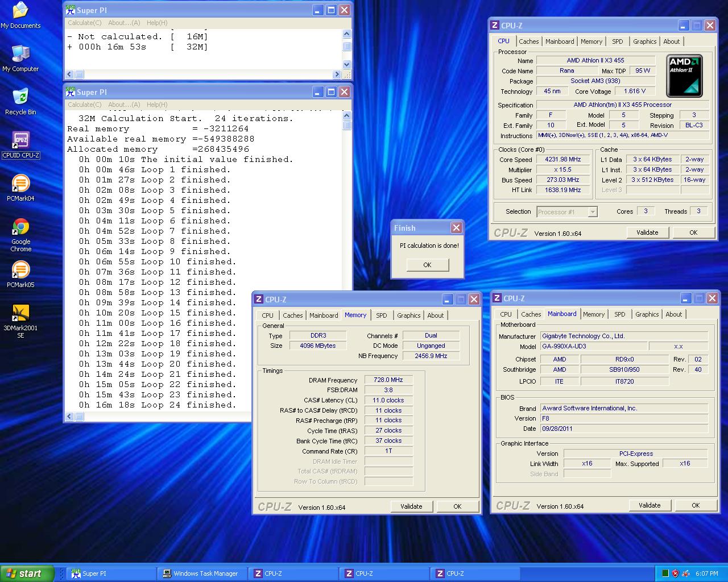Open Calculate(C) menu in the upper Super PI window
Viewport: 728px width, 582px height.
click(84, 23)
